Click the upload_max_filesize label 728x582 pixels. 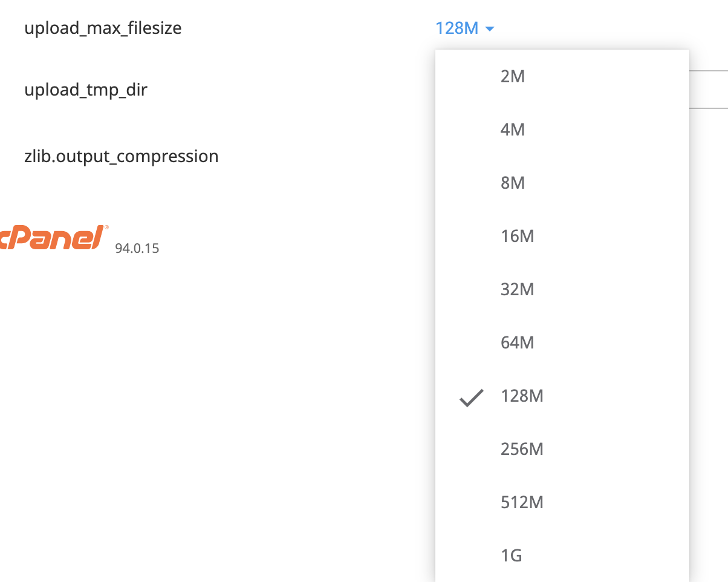(x=103, y=28)
